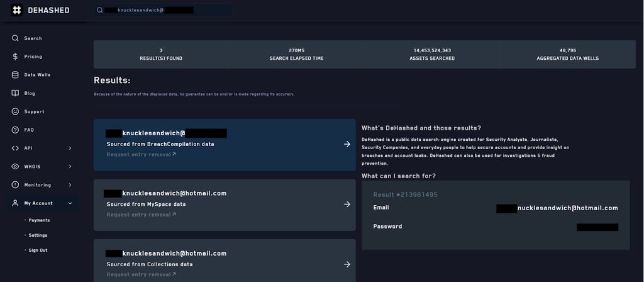The image size is (644, 282).
Task: Collapse the My Account submenu chevron
Action: click(x=70, y=203)
